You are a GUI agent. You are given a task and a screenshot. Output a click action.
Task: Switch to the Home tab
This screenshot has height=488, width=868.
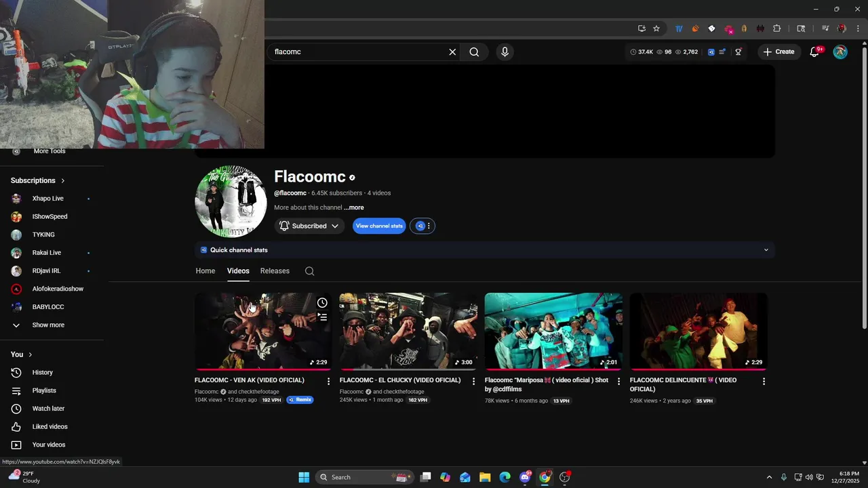click(205, 270)
